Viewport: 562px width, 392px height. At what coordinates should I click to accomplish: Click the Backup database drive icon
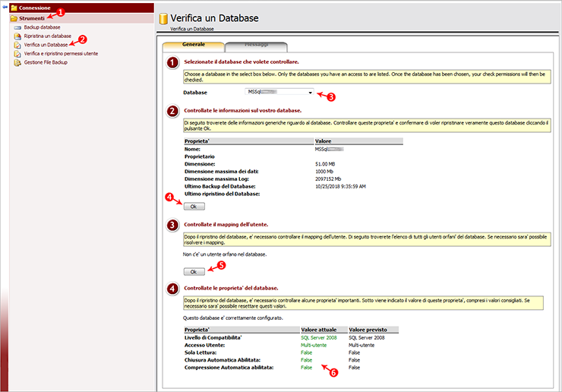17,27
